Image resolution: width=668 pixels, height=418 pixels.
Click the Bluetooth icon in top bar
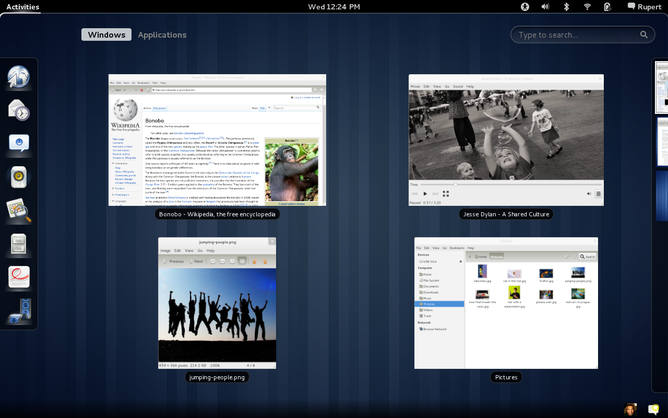click(566, 6)
